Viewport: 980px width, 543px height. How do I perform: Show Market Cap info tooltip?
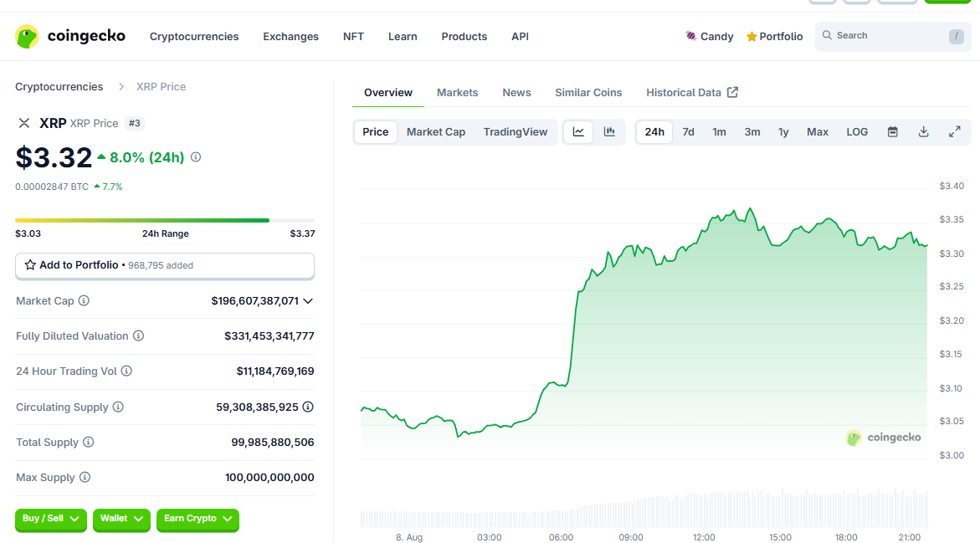coord(84,300)
